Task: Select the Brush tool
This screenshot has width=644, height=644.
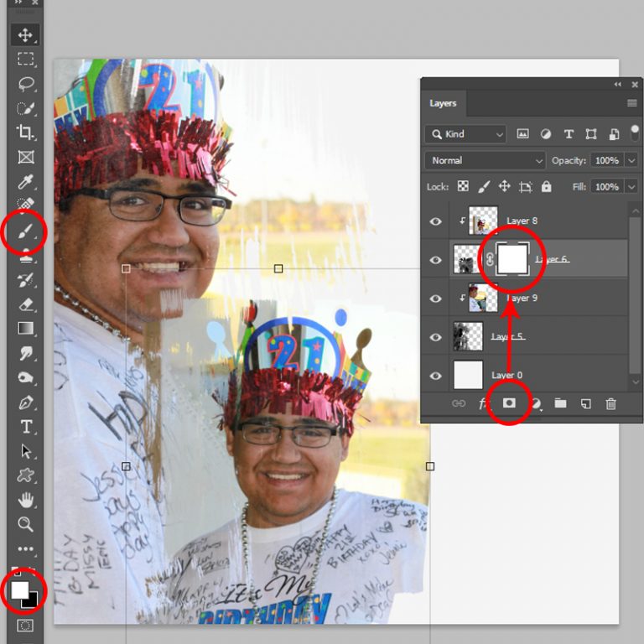Action: (x=25, y=231)
